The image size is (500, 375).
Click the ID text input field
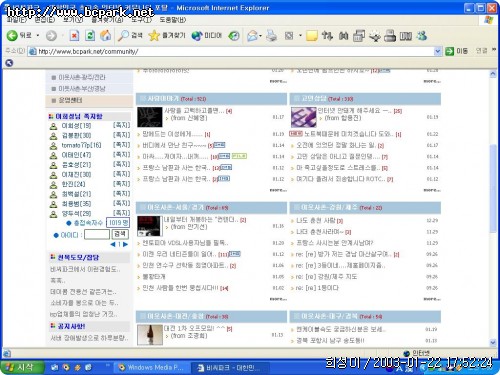[x=97, y=234]
